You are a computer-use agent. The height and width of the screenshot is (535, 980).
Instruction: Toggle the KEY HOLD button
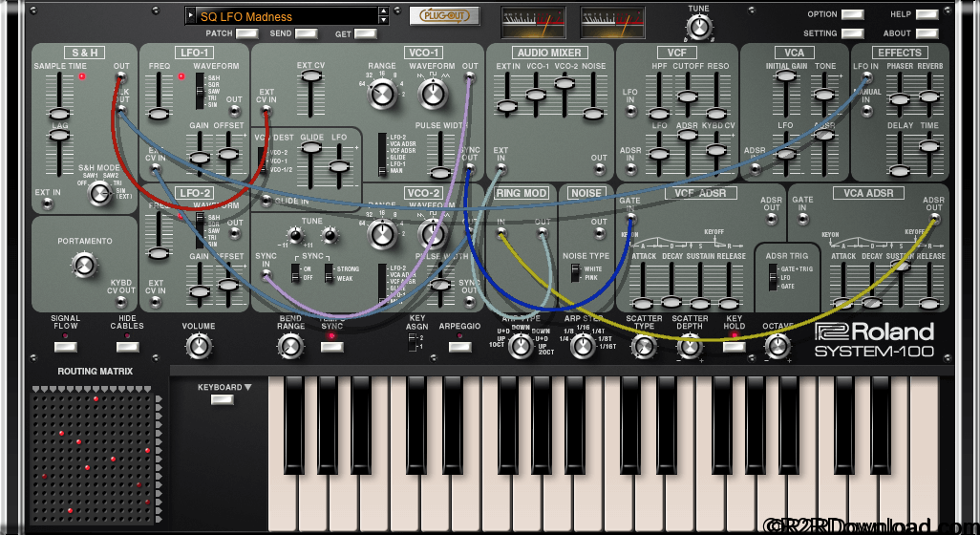(735, 347)
